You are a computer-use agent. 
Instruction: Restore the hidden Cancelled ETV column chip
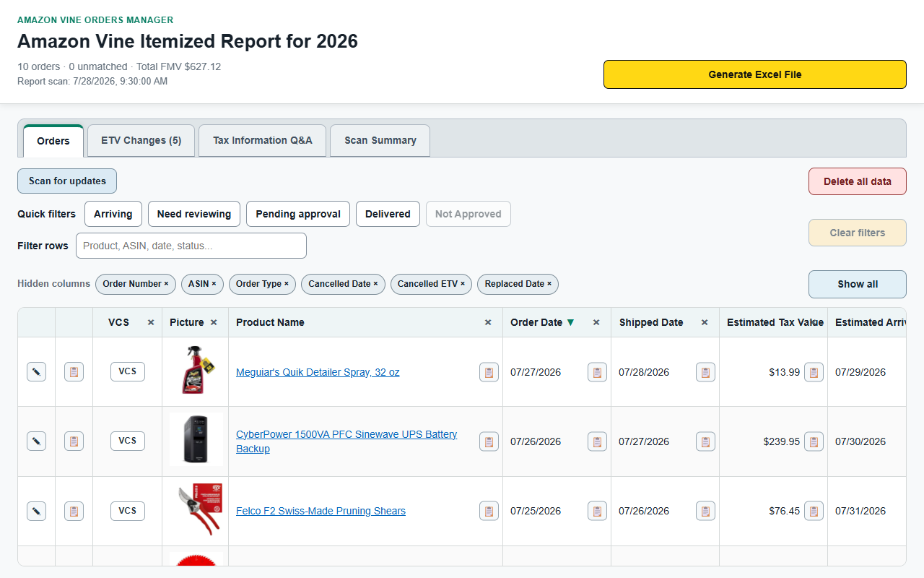[431, 284]
